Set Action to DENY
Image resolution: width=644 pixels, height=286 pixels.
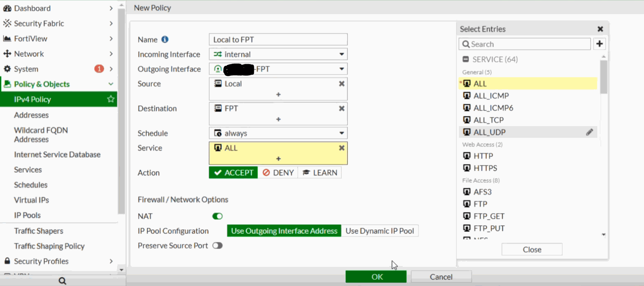pos(278,172)
